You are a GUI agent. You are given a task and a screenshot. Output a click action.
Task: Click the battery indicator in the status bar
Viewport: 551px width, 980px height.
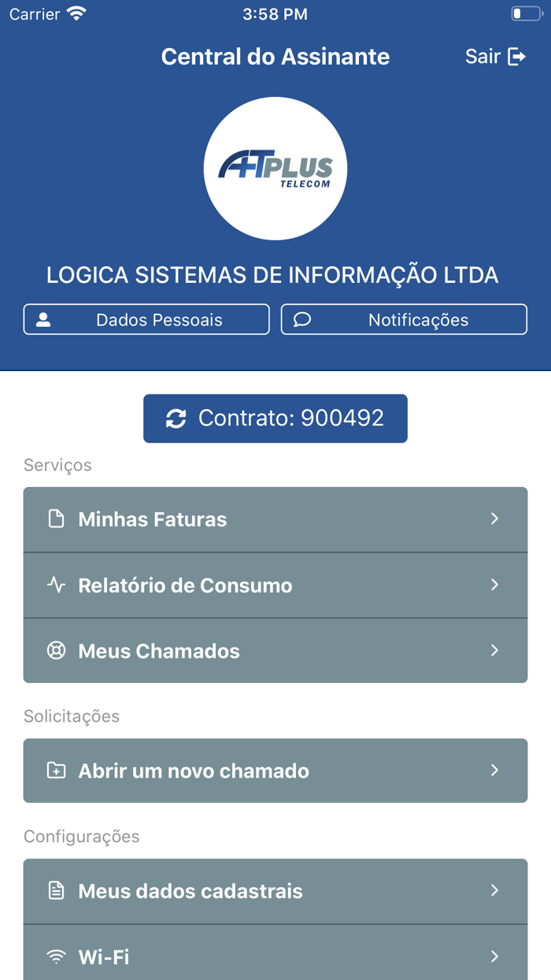526,13
